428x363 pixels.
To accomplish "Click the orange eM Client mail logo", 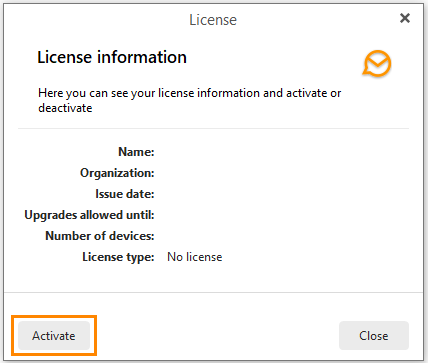I will click(377, 64).
